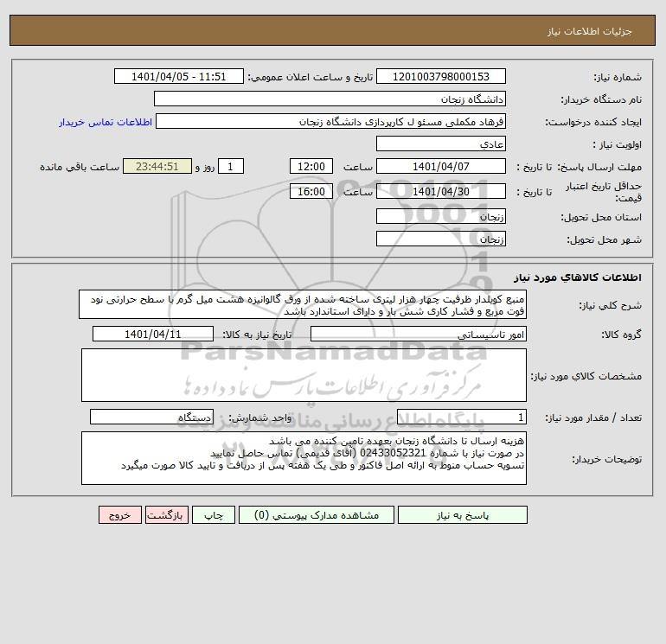This screenshot has height=644, width=666.
Task: Click the priority field عادی
Action: pos(441,143)
